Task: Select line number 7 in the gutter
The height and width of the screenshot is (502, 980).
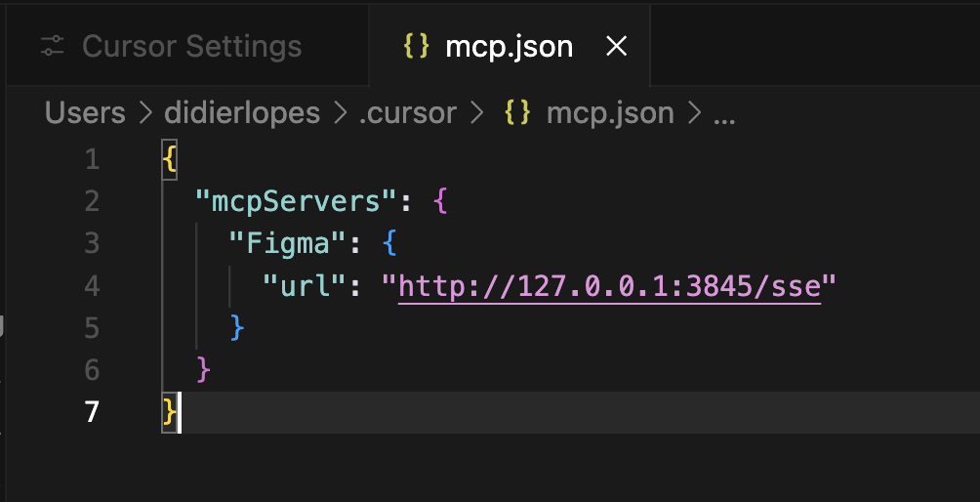Action: pyautogui.click(x=92, y=412)
